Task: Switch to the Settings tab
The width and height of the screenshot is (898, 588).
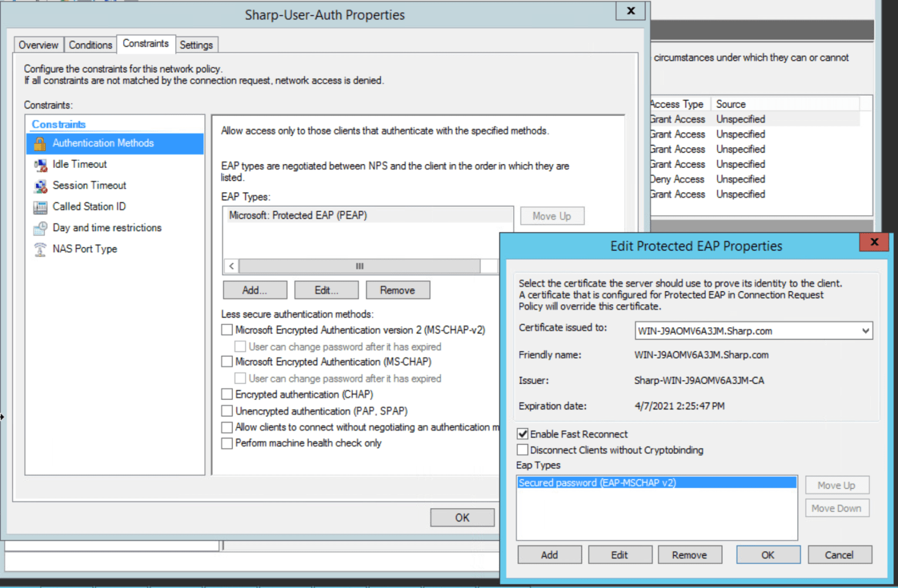Action: coord(197,44)
